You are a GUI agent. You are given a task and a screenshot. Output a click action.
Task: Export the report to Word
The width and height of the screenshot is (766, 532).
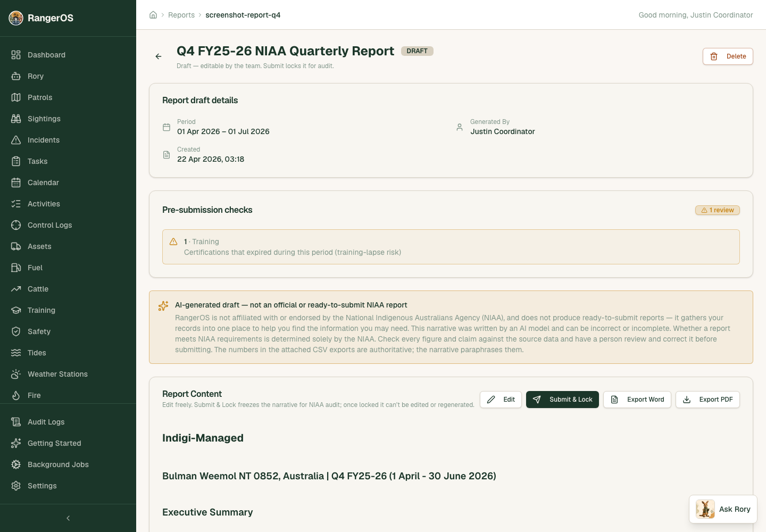[637, 400]
